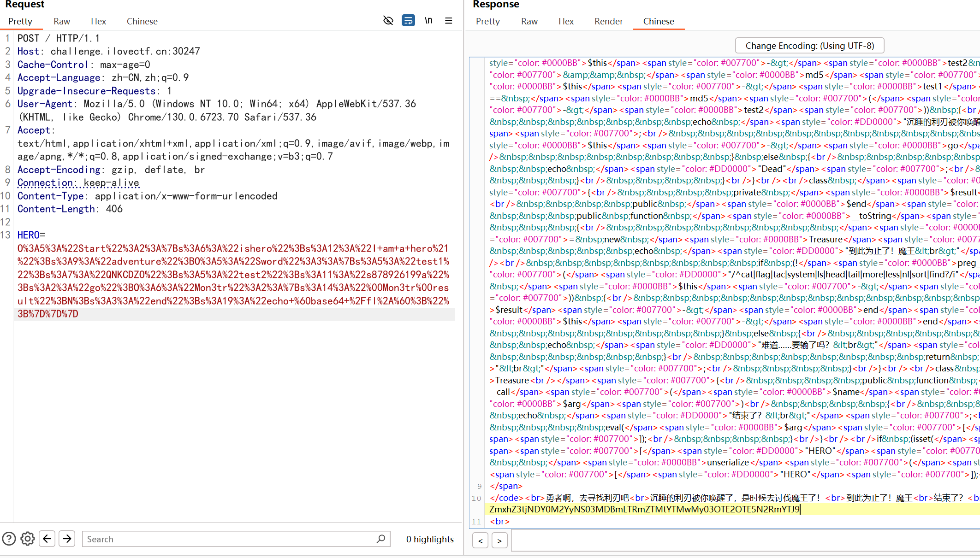
Task: Click the response previous '<' button
Action: (481, 540)
